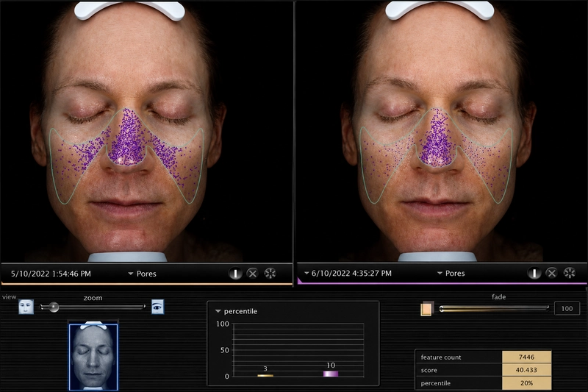This screenshot has height=392, width=588.
Task: Select the grayscale face thumbnail
Action: (93, 357)
